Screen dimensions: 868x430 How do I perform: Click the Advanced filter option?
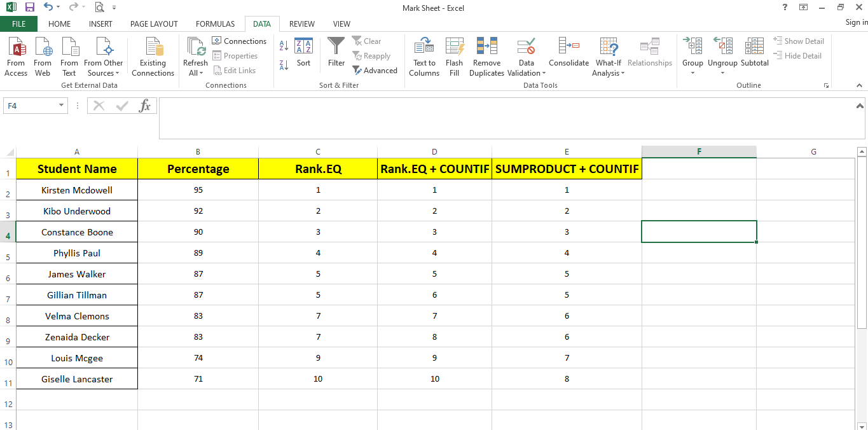point(375,70)
